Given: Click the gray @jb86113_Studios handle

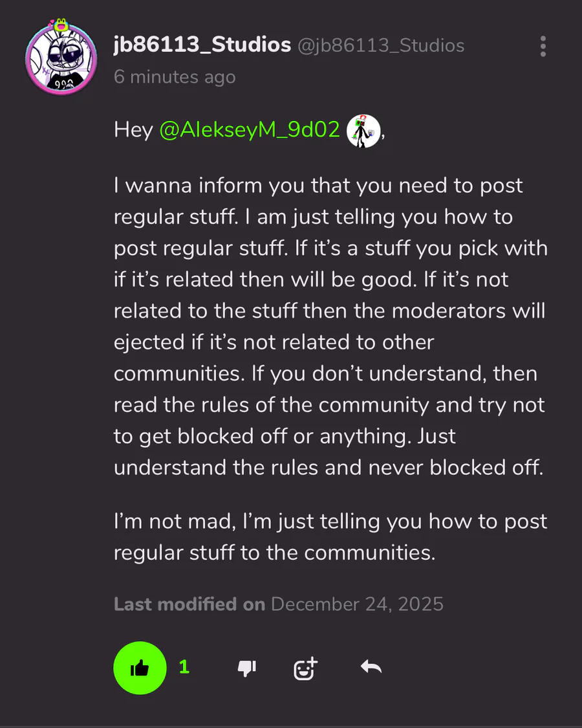Looking at the screenshot, I should pyautogui.click(x=380, y=46).
